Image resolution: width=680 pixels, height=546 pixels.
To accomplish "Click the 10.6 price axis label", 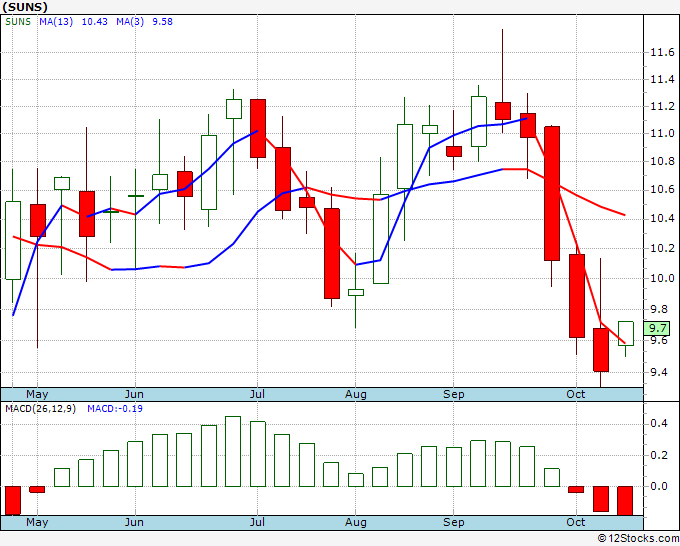I will coord(662,190).
